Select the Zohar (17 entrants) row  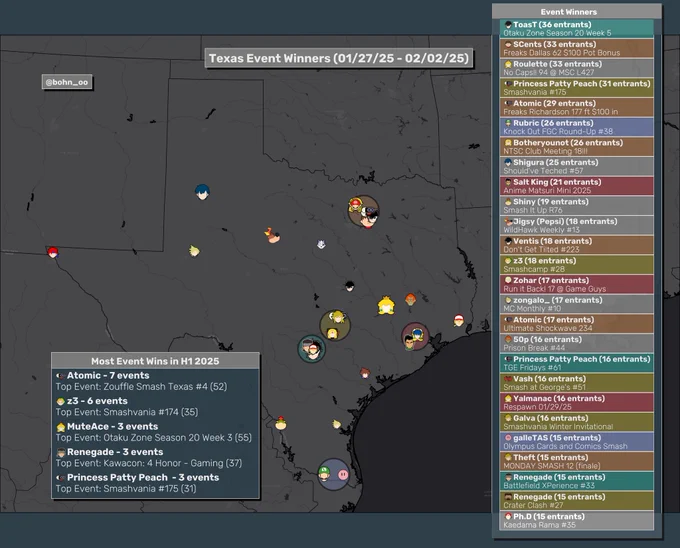click(577, 284)
